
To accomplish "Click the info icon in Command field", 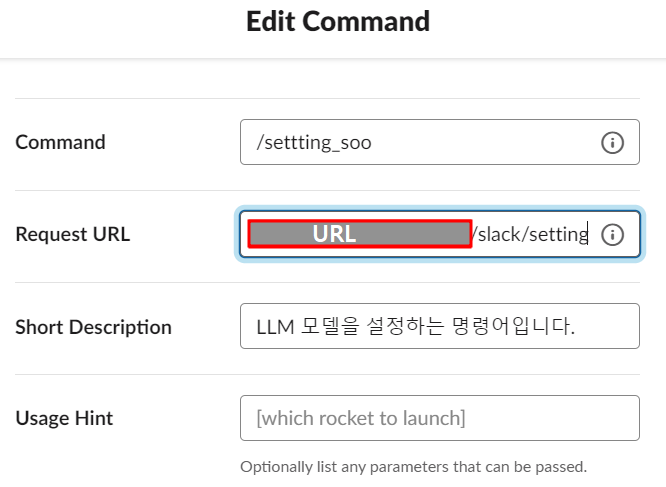I will pyautogui.click(x=612, y=143).
